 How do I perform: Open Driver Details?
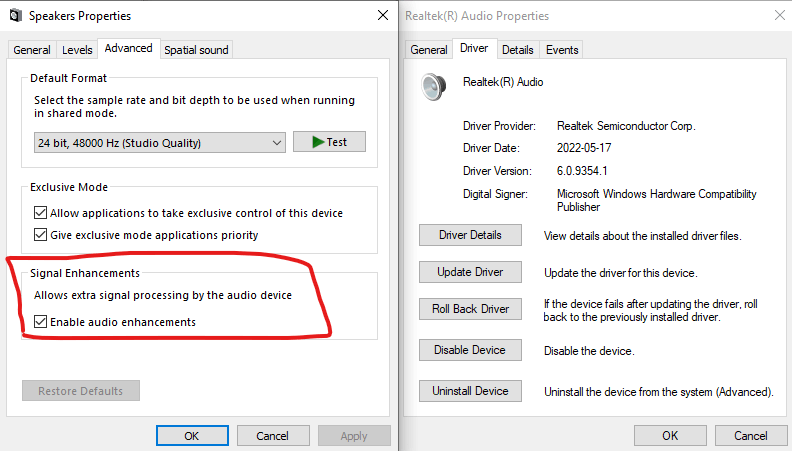pyautogui.click(x=470, y=235)
